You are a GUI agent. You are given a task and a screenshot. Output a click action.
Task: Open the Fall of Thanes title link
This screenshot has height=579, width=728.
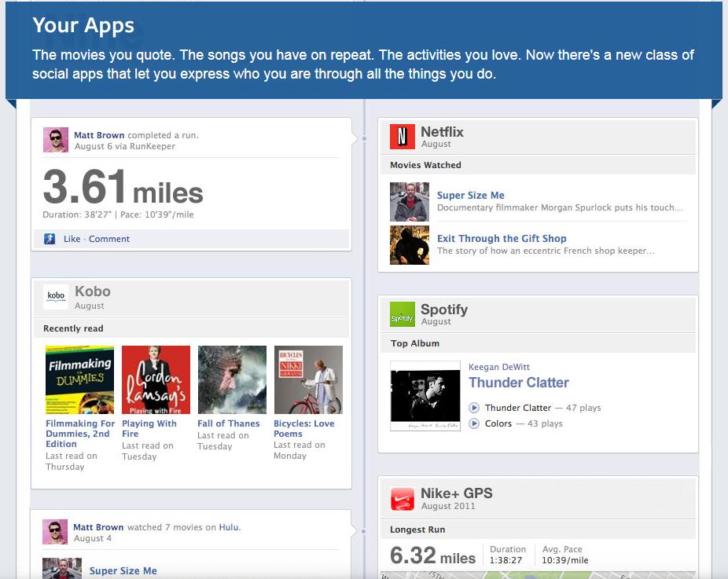pyautogui.click(x=229, y=423)
